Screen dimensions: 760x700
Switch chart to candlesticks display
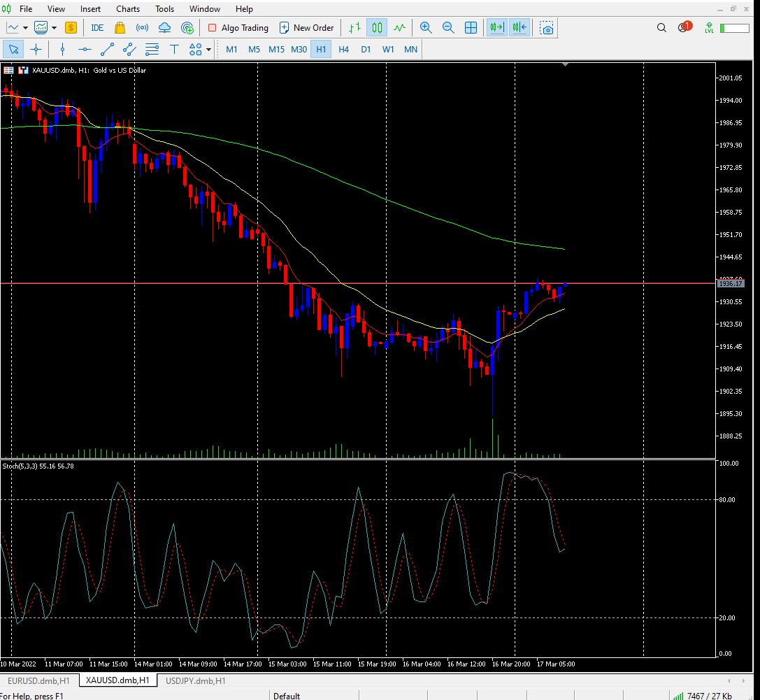point(377,28)
